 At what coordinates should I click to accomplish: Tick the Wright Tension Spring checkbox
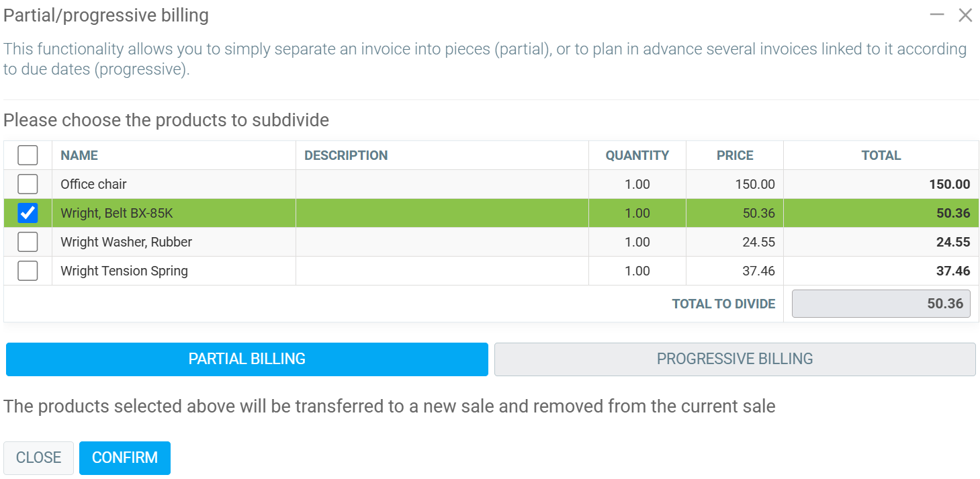(x=28, y=271)
